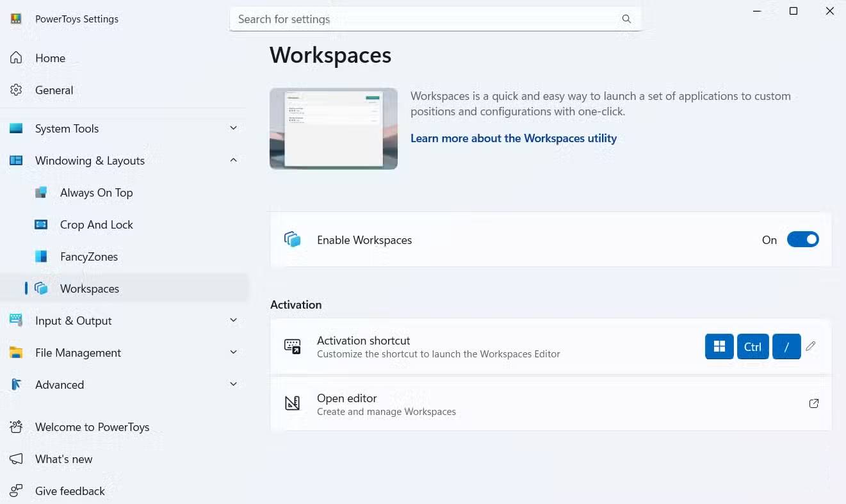This screenshot has height=504, width=846.
Task: Click the Workspaces sidebar icon
Action: (41, 288)
